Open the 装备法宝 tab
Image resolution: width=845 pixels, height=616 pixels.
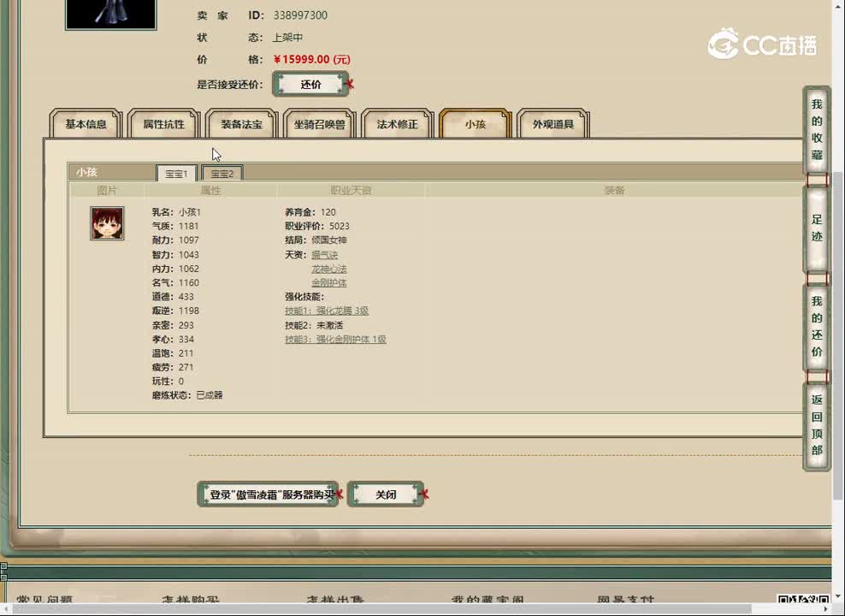[241, 124]
